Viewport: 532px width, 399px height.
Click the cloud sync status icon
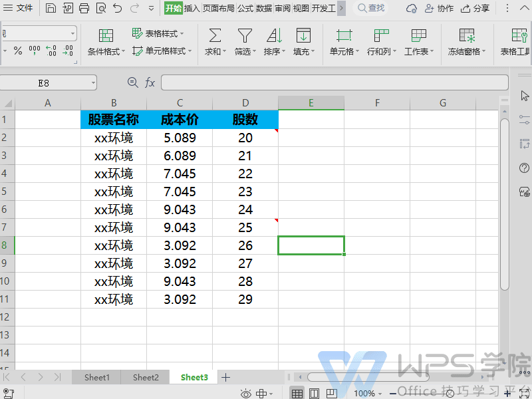click(x=412, y=8)
